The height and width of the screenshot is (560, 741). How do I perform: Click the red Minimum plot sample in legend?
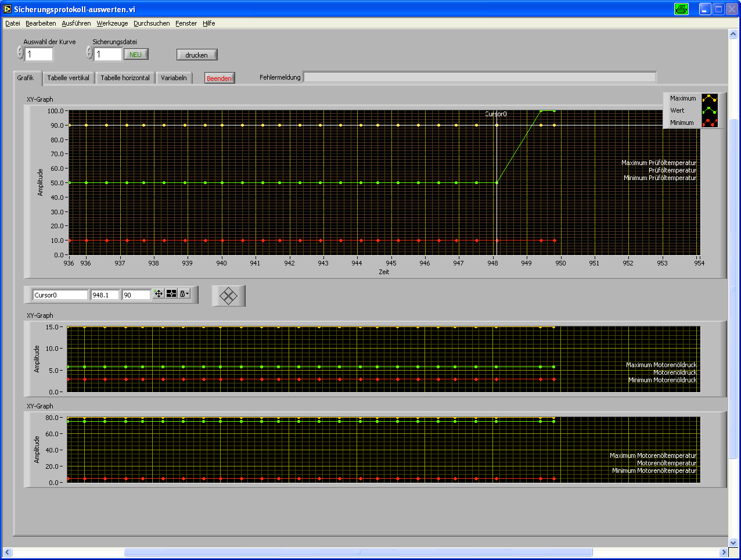pos(710,123)
